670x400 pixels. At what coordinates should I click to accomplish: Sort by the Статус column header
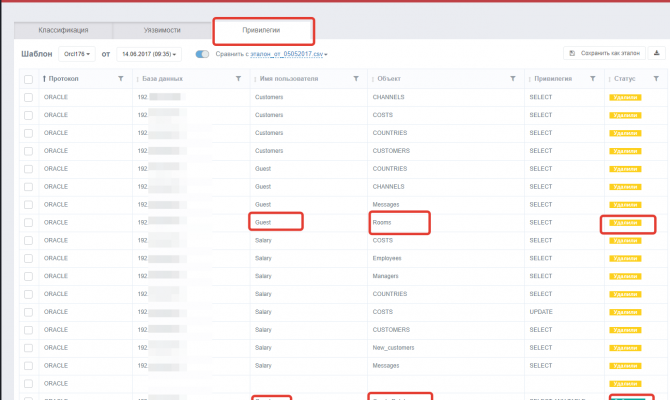point(625,79)
